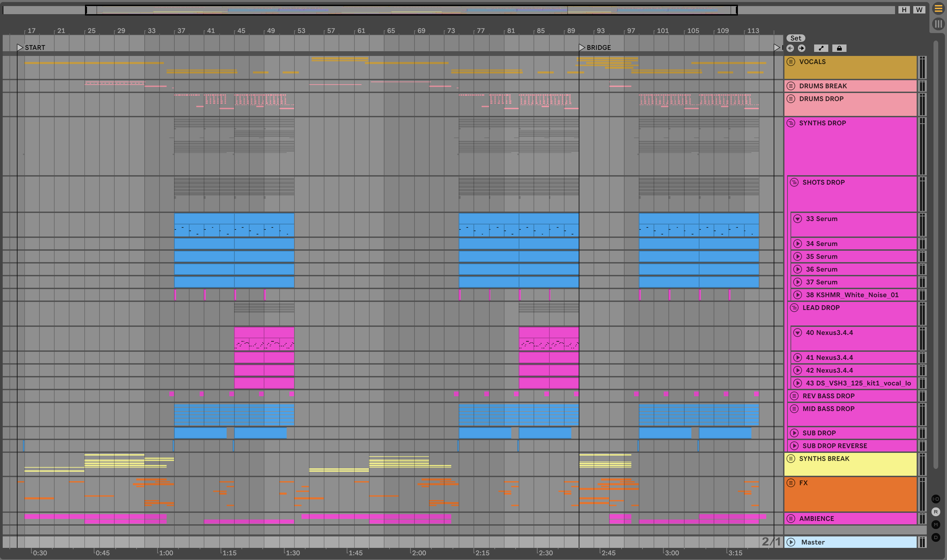
Task: Toggle the I-O section visibility
Action: 936,499
